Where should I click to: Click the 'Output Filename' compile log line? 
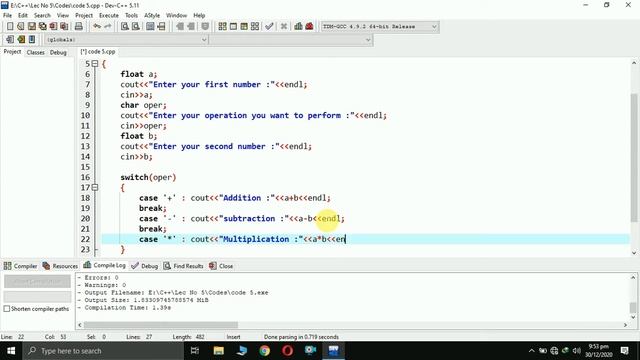[x=176, y=293]
